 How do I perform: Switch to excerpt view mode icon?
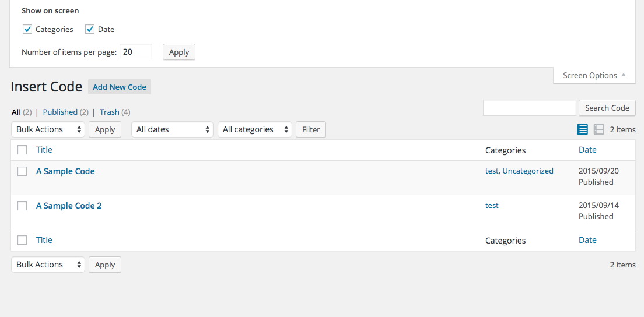tap(599, 129)
